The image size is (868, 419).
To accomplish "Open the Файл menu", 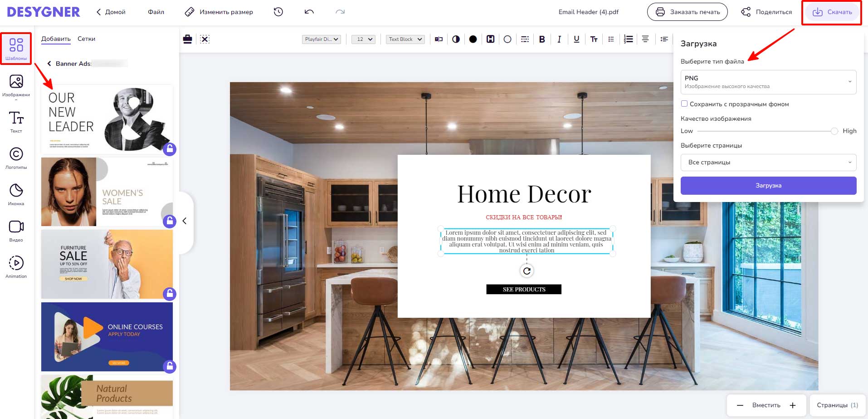I will point(156,12).
